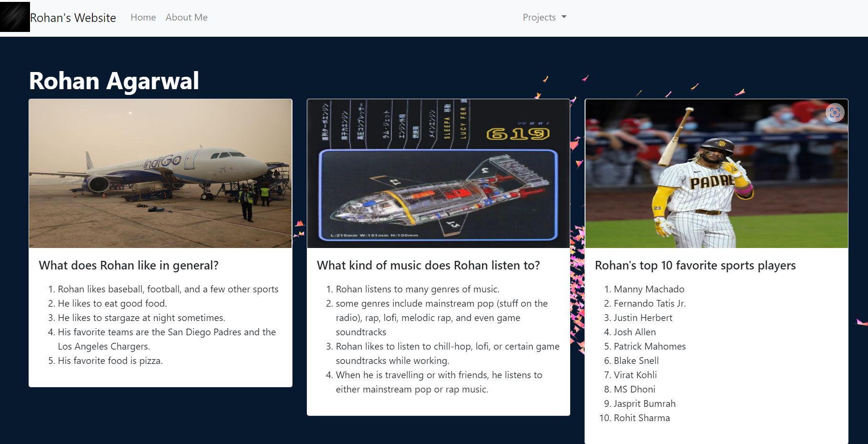Screen dimensions: 868x444
Task: Click the 619 spaceship album image
Action: click(438, 174)
